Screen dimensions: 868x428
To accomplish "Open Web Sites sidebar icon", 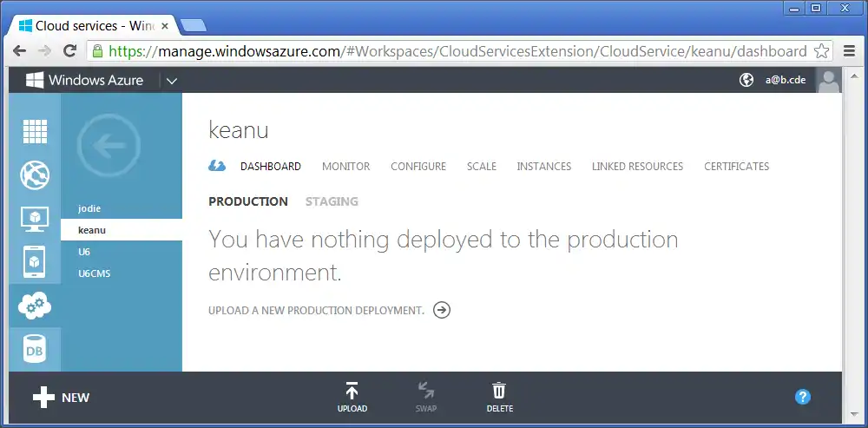I will tap(35, 175).
